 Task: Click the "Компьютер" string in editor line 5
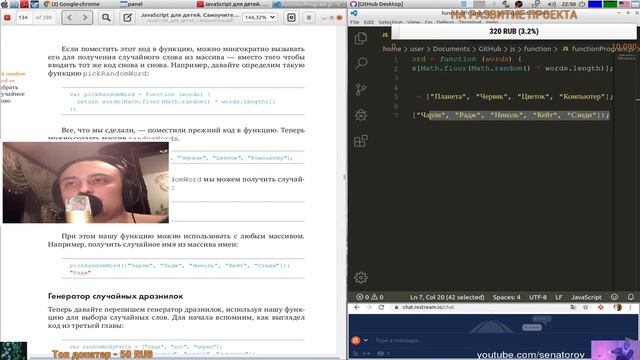582,97
